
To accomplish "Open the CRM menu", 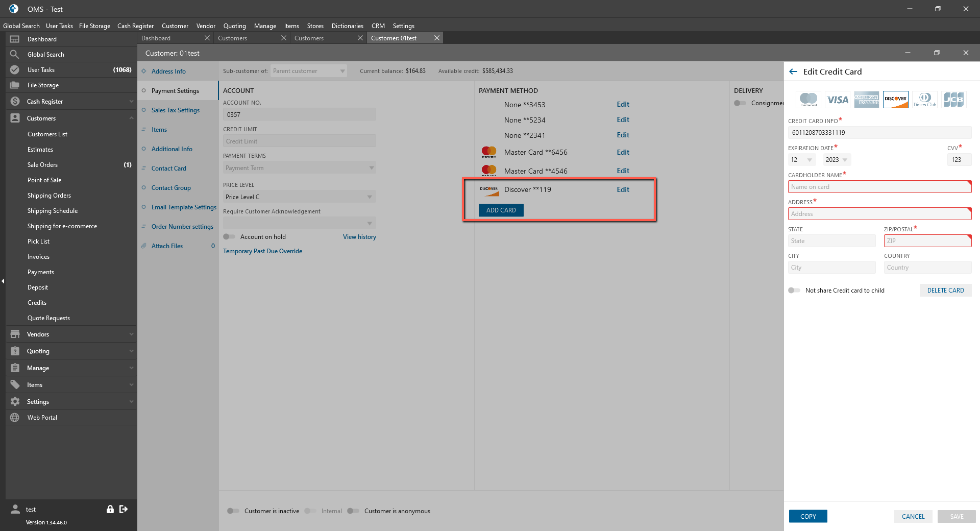I will pyautogui.click(x=378, y=26).
